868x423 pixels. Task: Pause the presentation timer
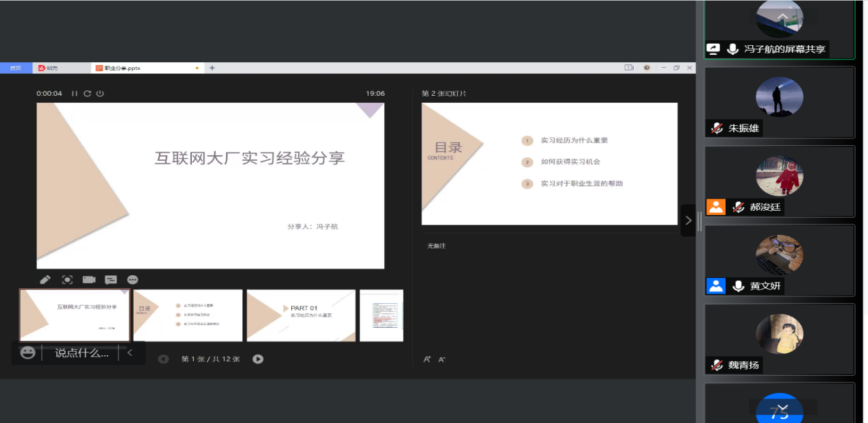pyautogui.click(x=75, y=93)
